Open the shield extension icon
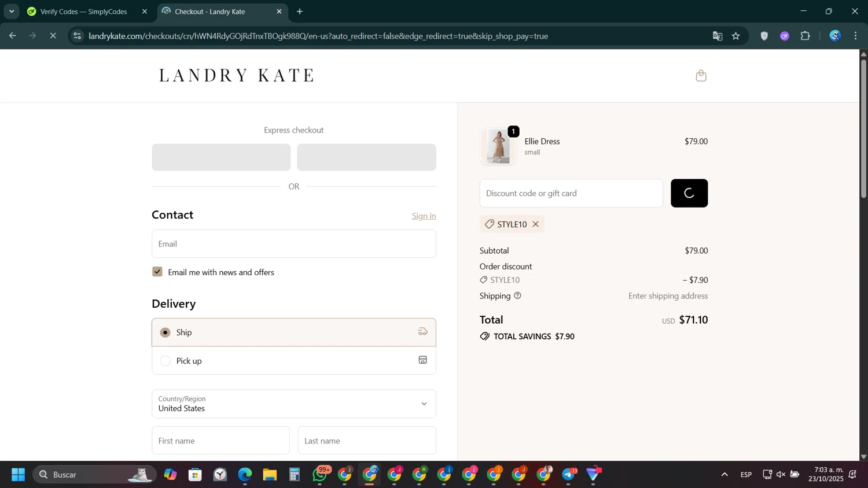The width and height of the screenshot is (868, 488). coord(764,36)
